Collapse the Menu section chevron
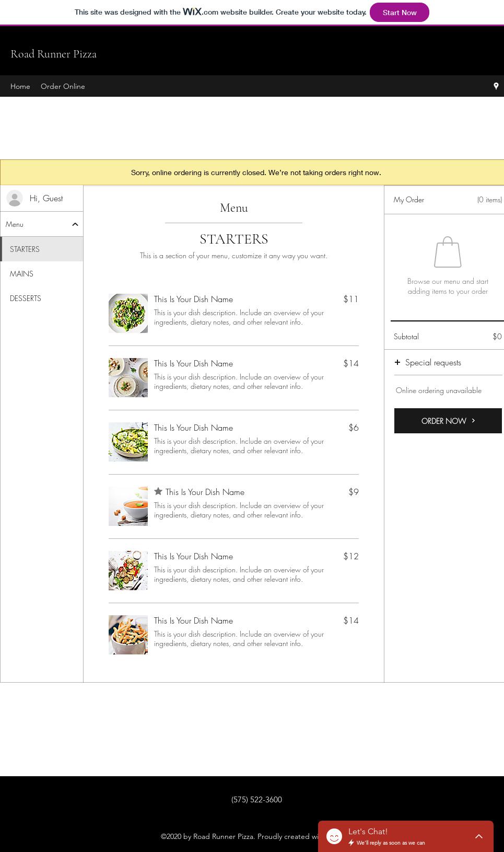The image size is (504, 852). pyautogui.click(x=75, y=224)
